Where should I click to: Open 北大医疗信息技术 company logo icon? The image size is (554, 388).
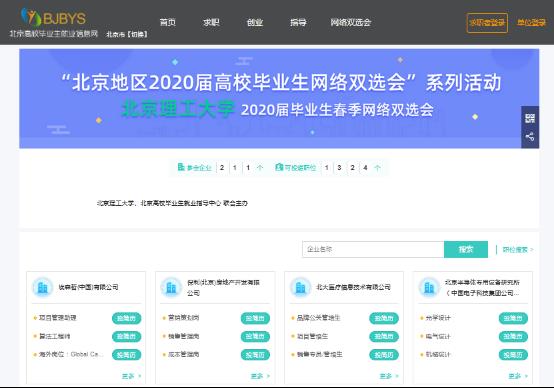pyautogui.click(x=300, y=287)
